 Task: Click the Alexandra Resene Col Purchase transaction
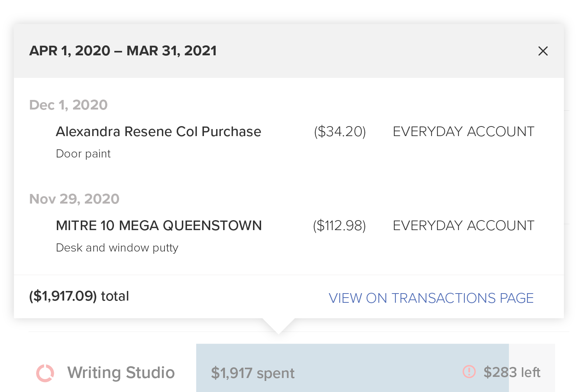coord(158,132)
